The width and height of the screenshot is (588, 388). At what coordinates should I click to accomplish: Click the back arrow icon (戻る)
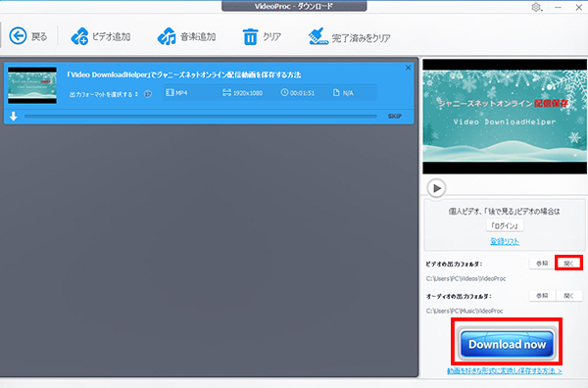[x=18, y=36]
